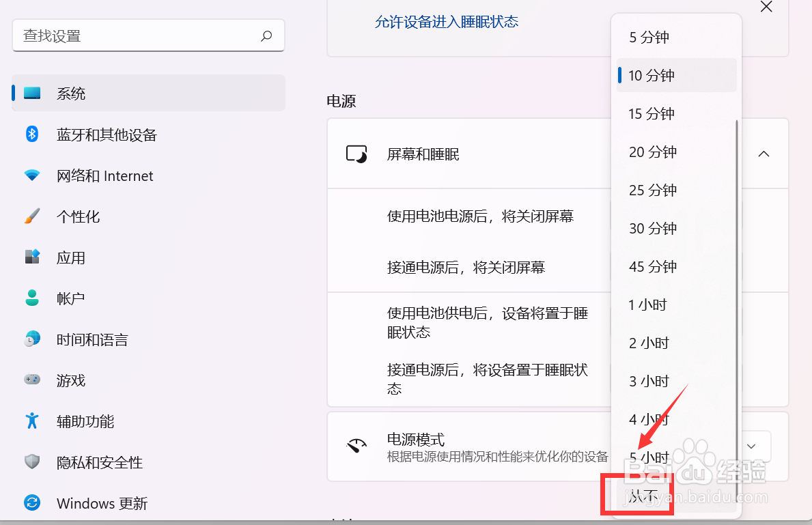Open the 应用 apps icon
The image size is (812, 525).
32,257
